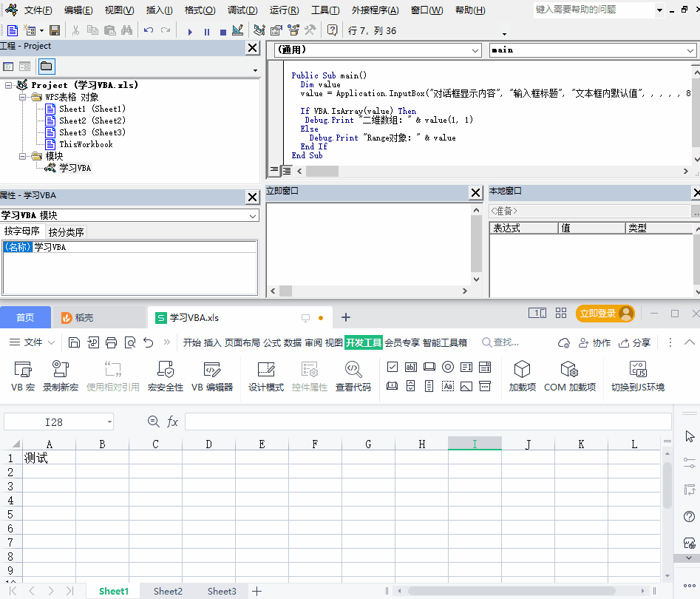Screen dimensions: 700x599
Task: Stop execution with the reset icon
Action: 223,31
